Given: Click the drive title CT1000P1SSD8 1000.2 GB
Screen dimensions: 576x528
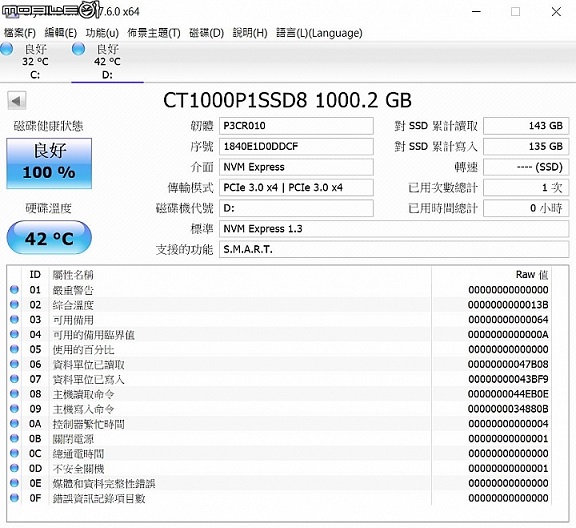Looking at the screenshot, I should point(287,100).
